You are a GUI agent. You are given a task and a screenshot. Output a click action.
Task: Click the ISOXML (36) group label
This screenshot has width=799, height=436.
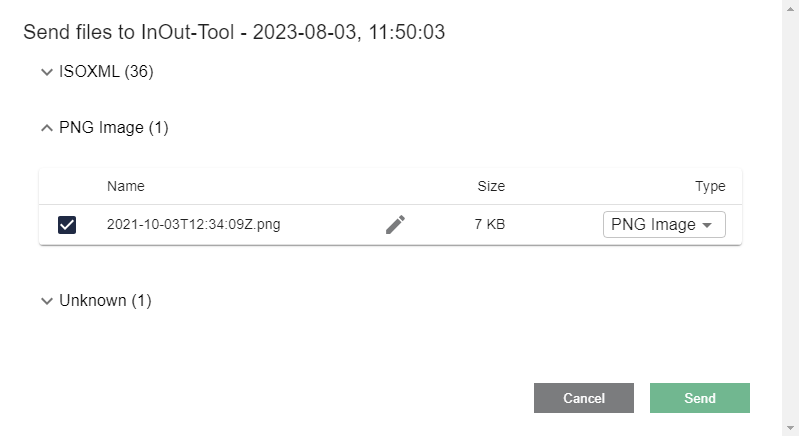[106, 71]
